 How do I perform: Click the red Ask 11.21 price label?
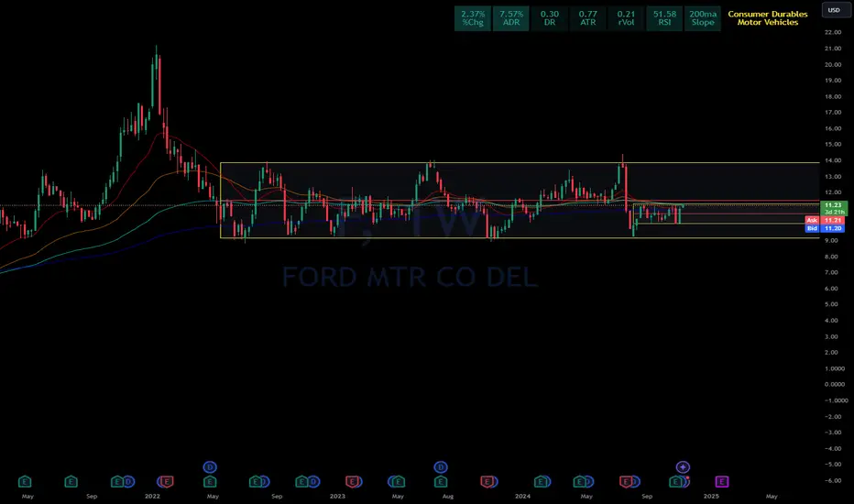click(x=825, y=220)
